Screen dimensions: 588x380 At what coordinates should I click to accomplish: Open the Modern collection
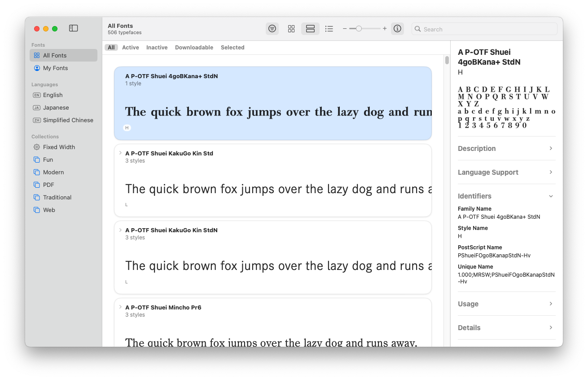63,172
